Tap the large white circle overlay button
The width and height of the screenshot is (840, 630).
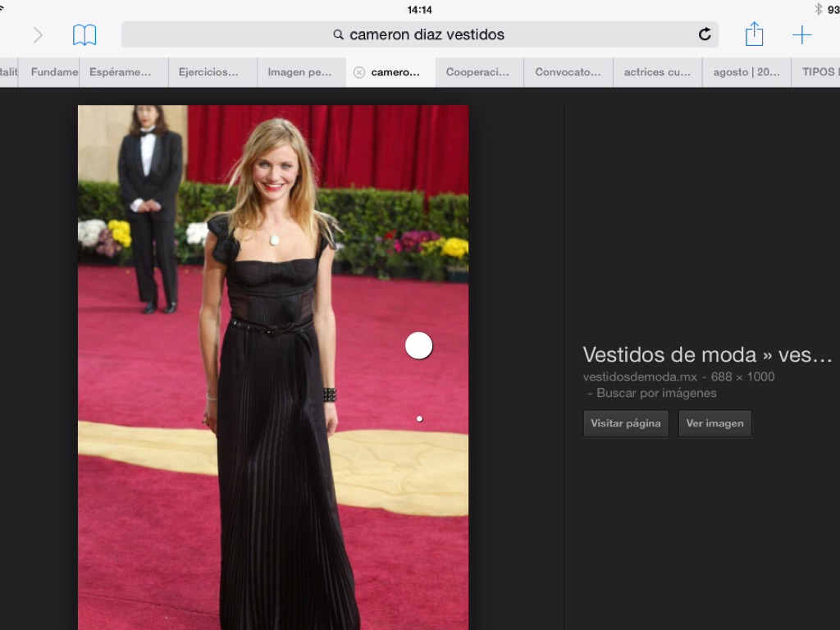418,346
